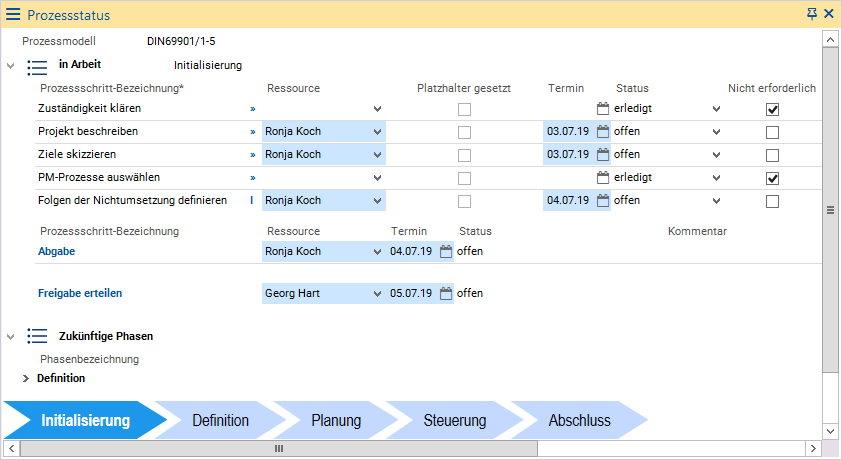The image size is (842, 460).
Task: Open calendar for 'PM-Prozesse auswählen' Termin
Action: (x=603, y=177)
